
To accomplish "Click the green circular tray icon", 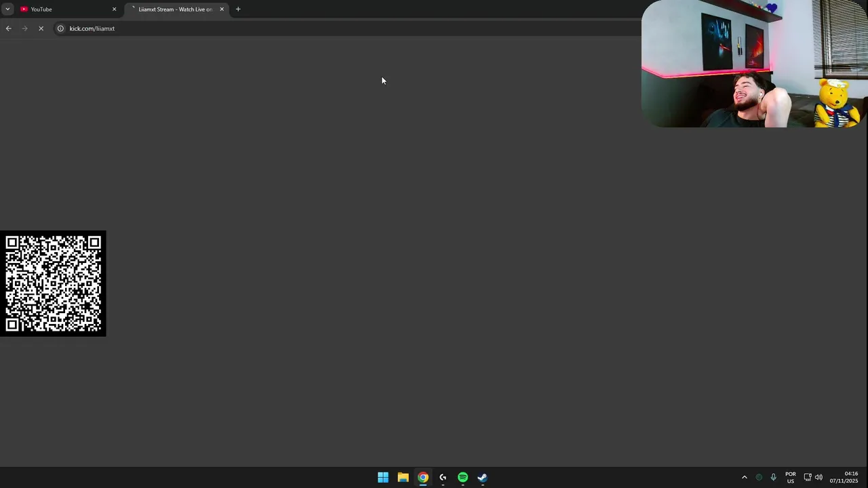I will tap(759, 477).
